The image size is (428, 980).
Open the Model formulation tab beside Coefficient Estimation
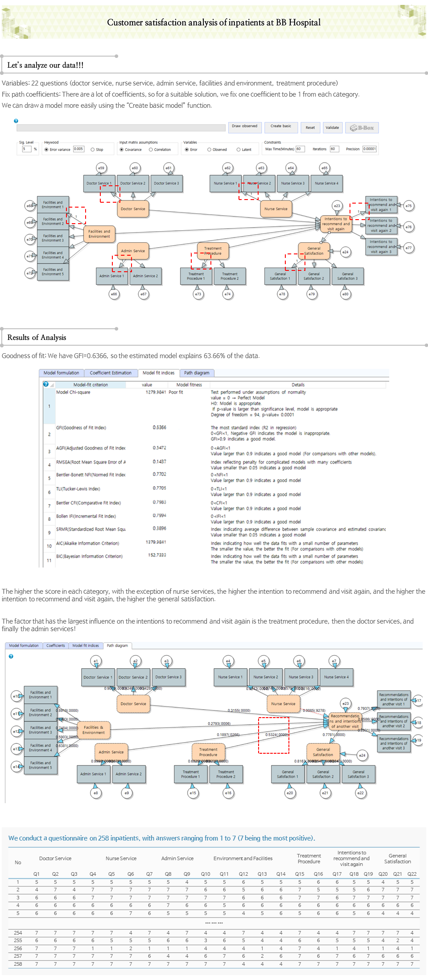click(x=61, y=373)
